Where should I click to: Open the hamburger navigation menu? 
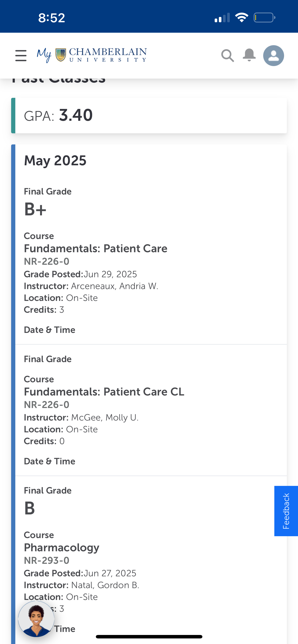pyautogui.click(x=21, y=55)
